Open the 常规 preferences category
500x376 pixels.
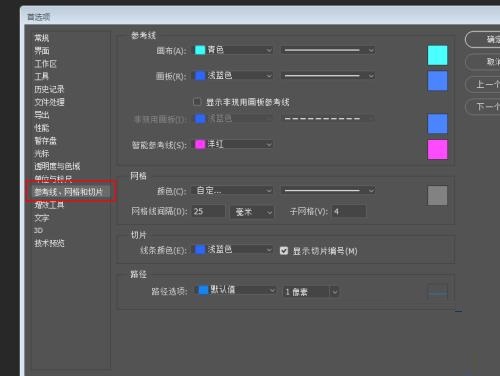[x=42, y=38]
